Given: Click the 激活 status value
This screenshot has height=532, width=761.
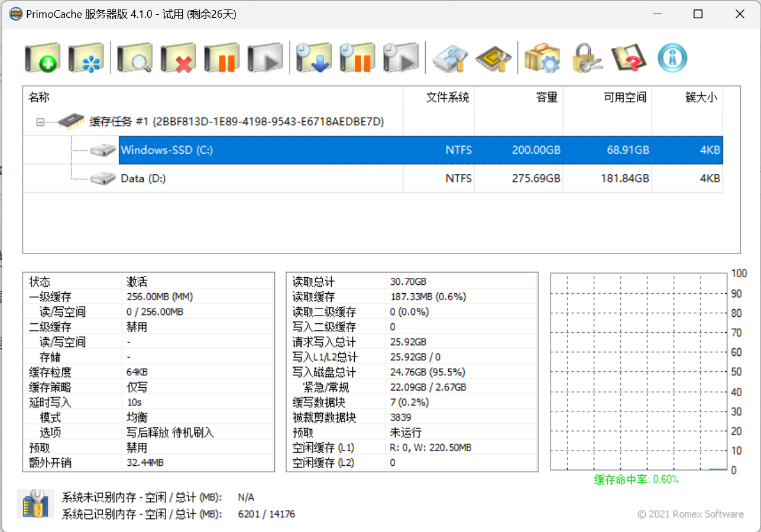Looking at the screenshot, I should click(x=137, y=282).
